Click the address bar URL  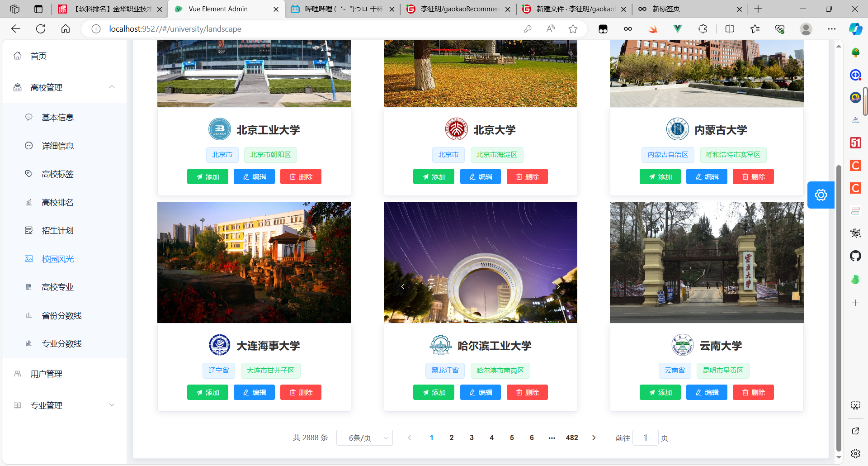tap(175, 29)
